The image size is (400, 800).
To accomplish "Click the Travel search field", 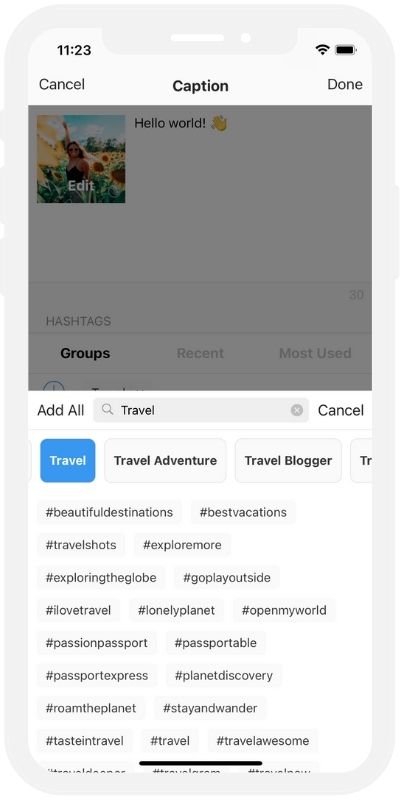I will (201, 410).
